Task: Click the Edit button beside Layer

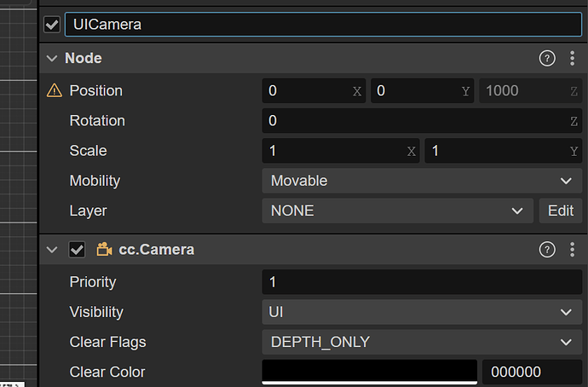Action: pyautogui.click(x=560, y=211)
